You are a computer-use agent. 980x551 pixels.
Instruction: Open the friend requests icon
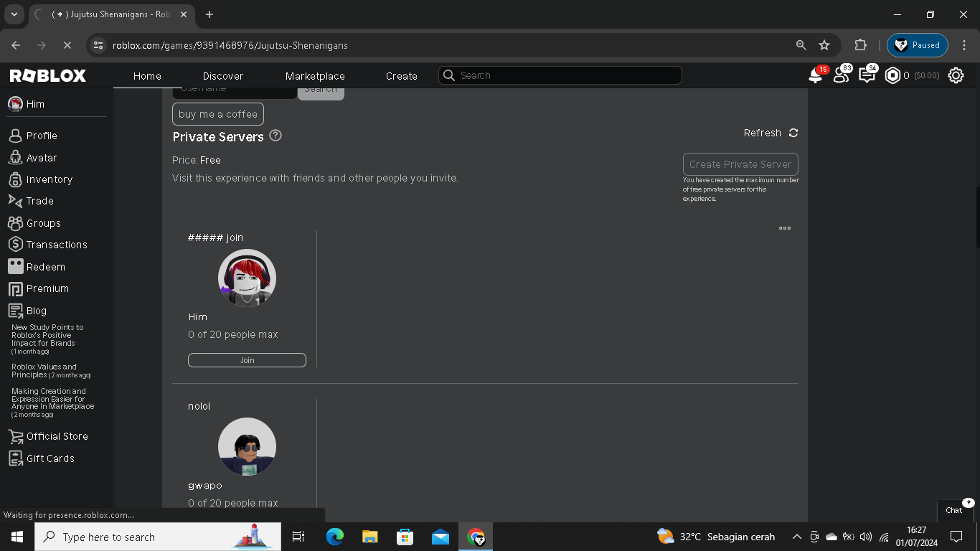841,75
